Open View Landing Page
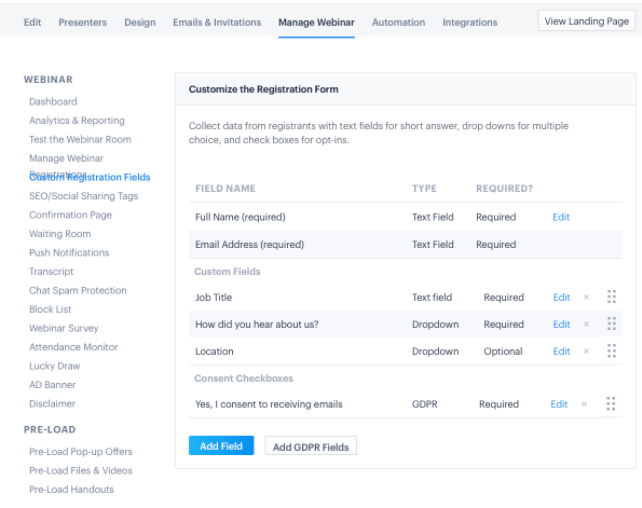The image size is (642, 508). click(586, 21)
